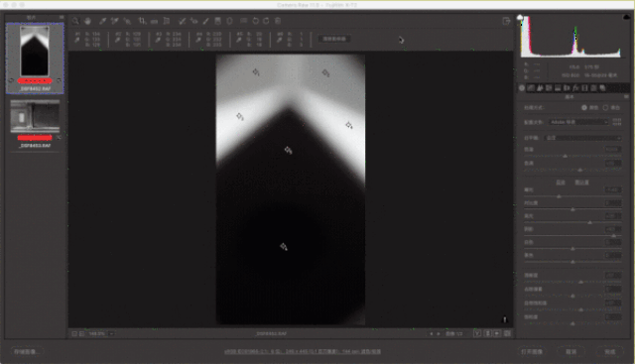Rotate image counterclockwise

256,21
